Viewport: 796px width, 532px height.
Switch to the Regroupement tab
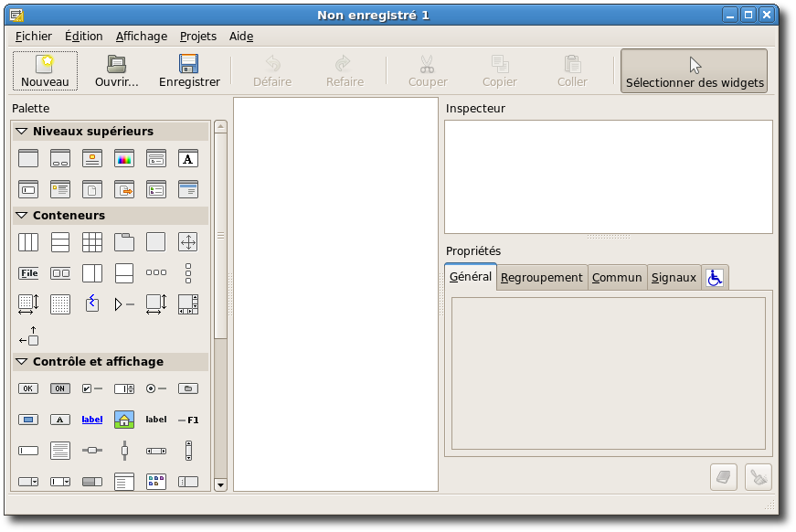click(x=542, y=278)
